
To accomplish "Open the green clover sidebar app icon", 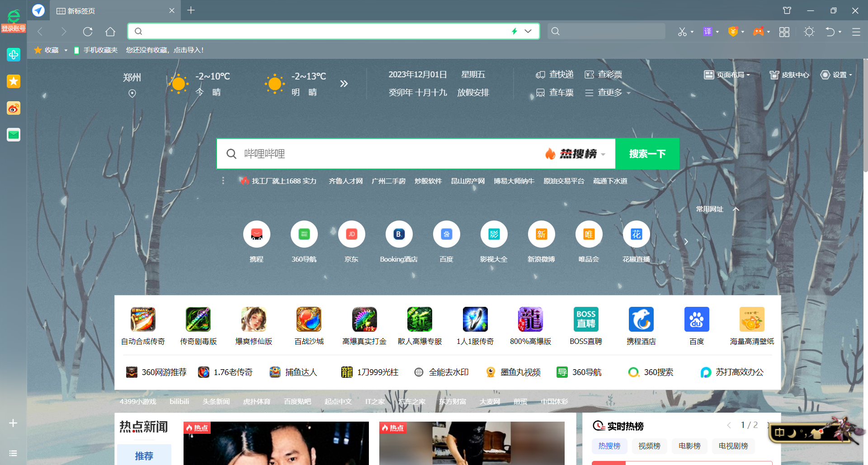I will [14, 55].
